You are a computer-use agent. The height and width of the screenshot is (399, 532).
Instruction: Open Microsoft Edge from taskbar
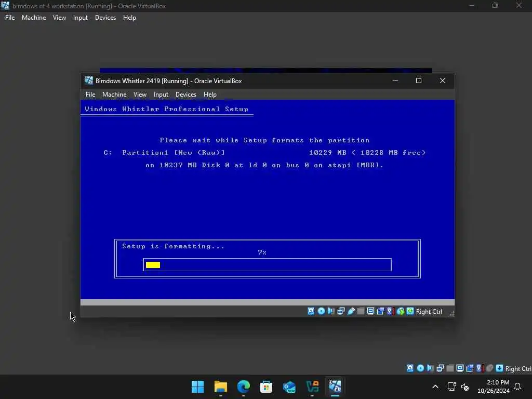243,387
